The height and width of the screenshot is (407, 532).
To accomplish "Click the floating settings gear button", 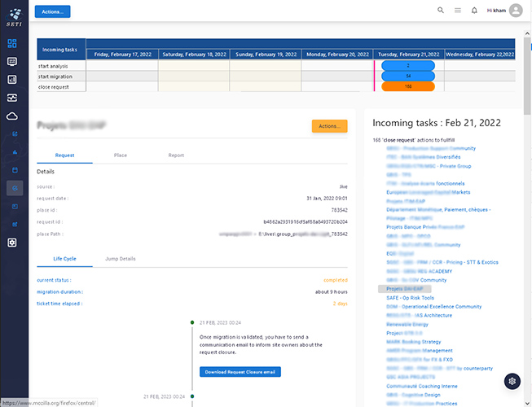I will click(x=512, y=381).
